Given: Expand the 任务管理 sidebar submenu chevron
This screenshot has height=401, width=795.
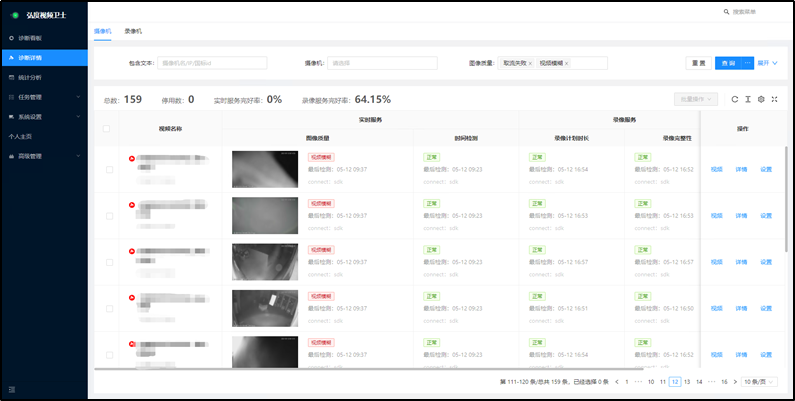Looking at the screenshot, I should 79,97.
